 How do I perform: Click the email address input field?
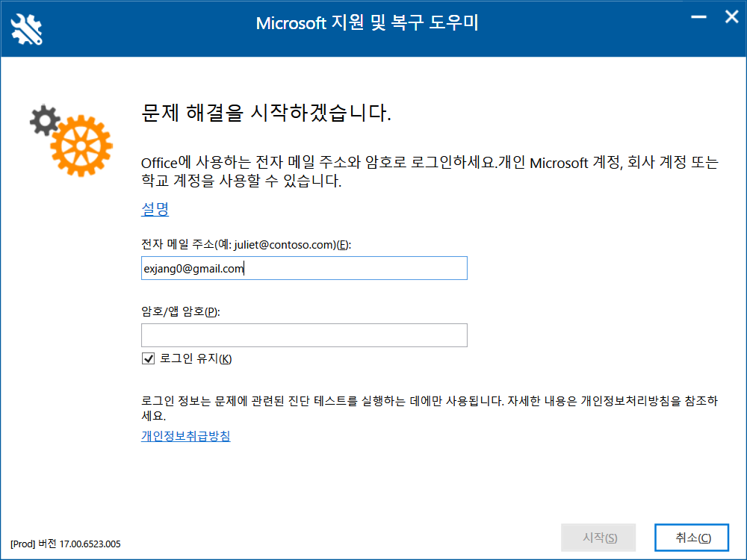pyautogui.click(x=304, y=268)
